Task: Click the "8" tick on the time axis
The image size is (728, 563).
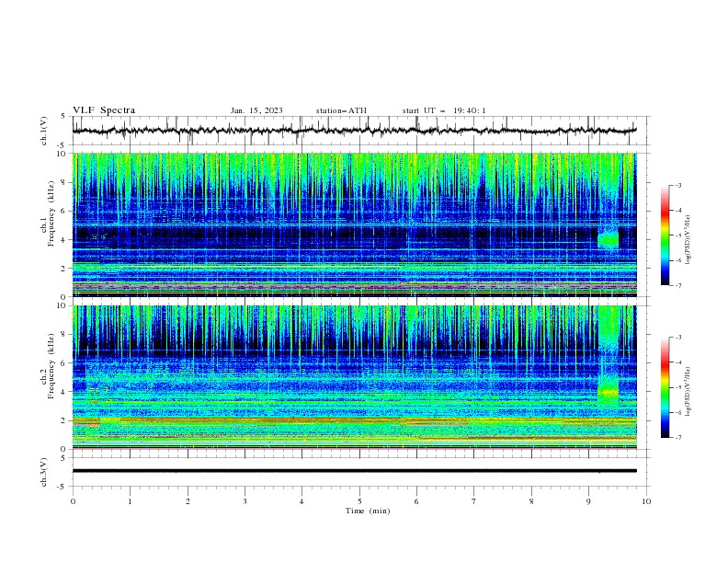Action: [531, 501]
